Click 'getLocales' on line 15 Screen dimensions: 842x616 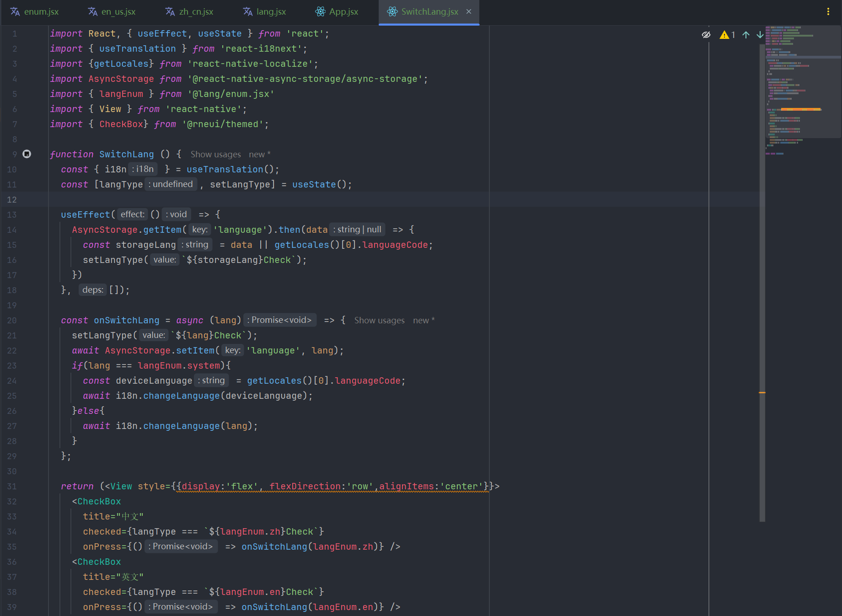pyautogui.click(x=302, y=245)
